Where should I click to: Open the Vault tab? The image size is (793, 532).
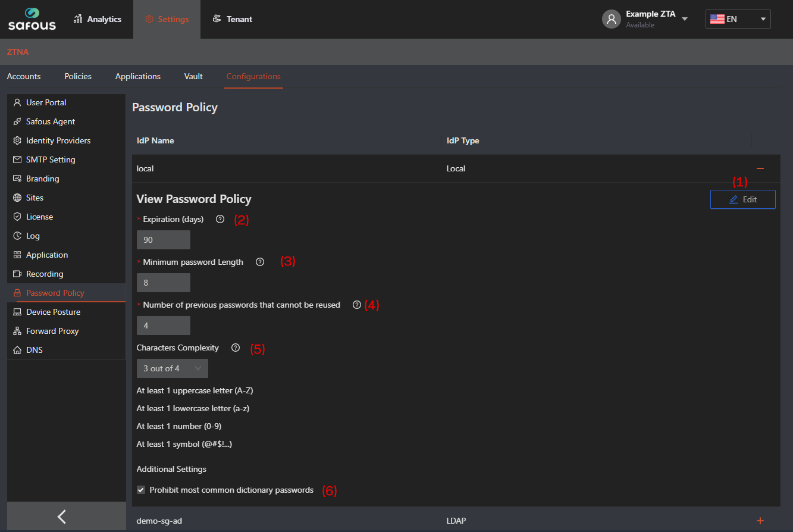pyautogui.click(x=193, y=76)
